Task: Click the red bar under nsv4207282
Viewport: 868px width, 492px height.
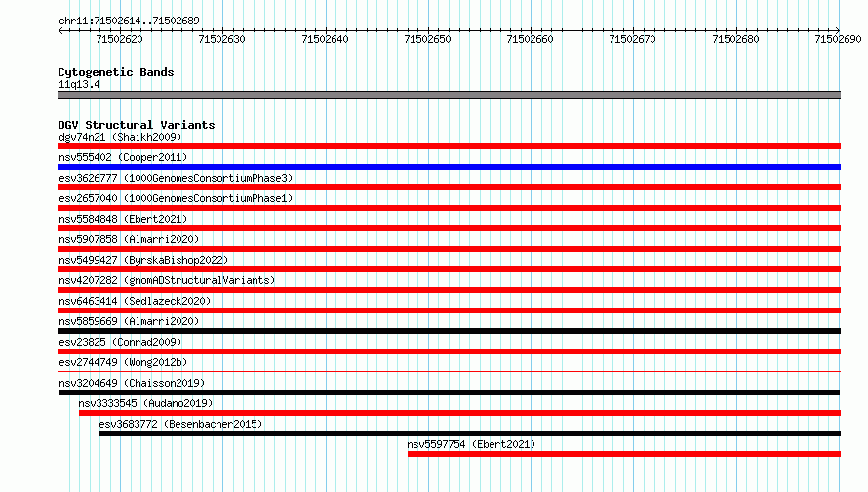Action: coord(449,290)
